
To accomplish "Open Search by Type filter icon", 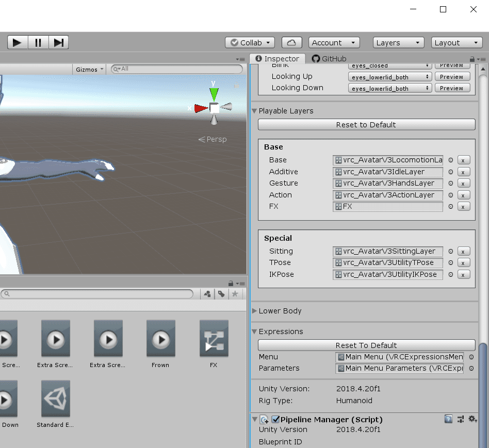I will point(207,294).
